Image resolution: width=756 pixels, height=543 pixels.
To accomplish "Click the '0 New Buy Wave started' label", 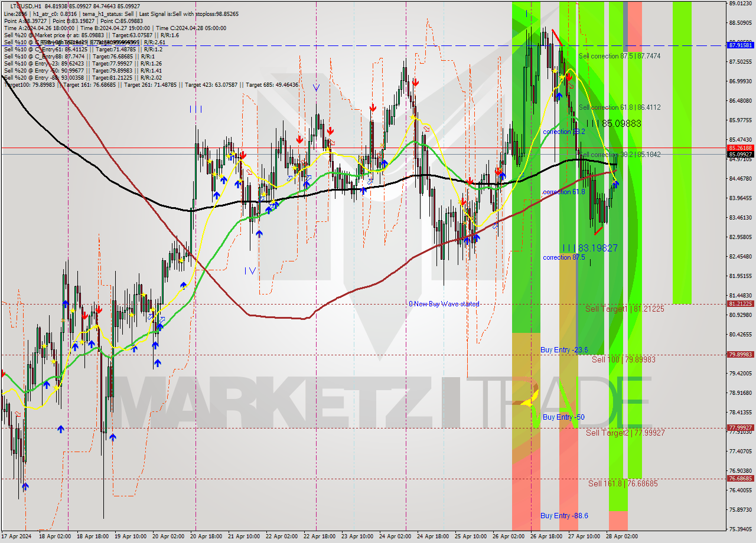I will 444,304.
